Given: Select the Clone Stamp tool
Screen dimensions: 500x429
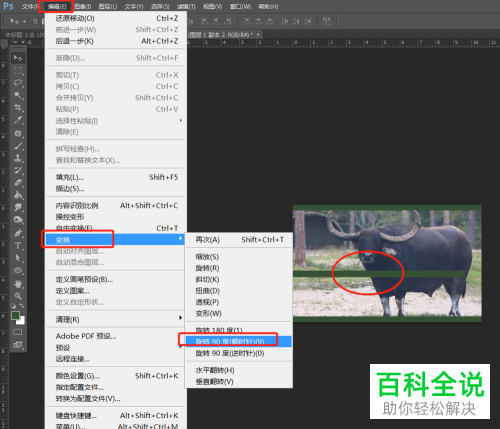Looking at the screenshot, I should pyautogui.click(x=18, y=158).
